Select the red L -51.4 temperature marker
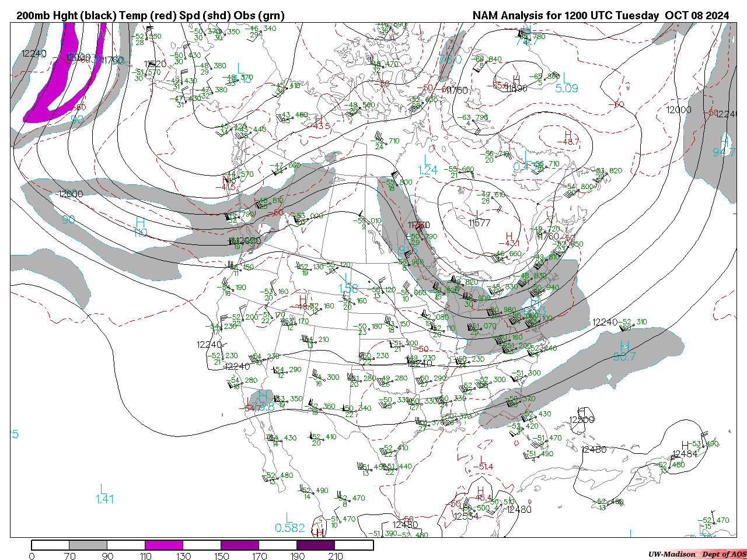The height and width of the screenshot is (560, 747). [481, 463]
